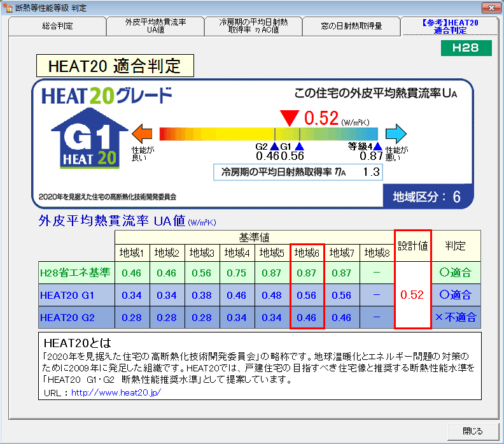Viewport: 504px width, 444px height.
Task: Click the blue G1 triangle marker
Action: 299,147
